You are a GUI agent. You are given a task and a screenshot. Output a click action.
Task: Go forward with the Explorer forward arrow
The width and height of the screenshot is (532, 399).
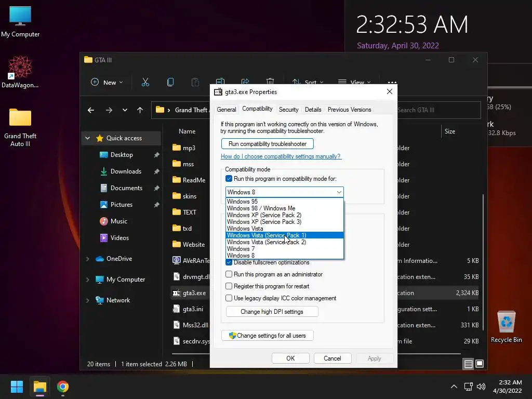[x=109, y=110]
